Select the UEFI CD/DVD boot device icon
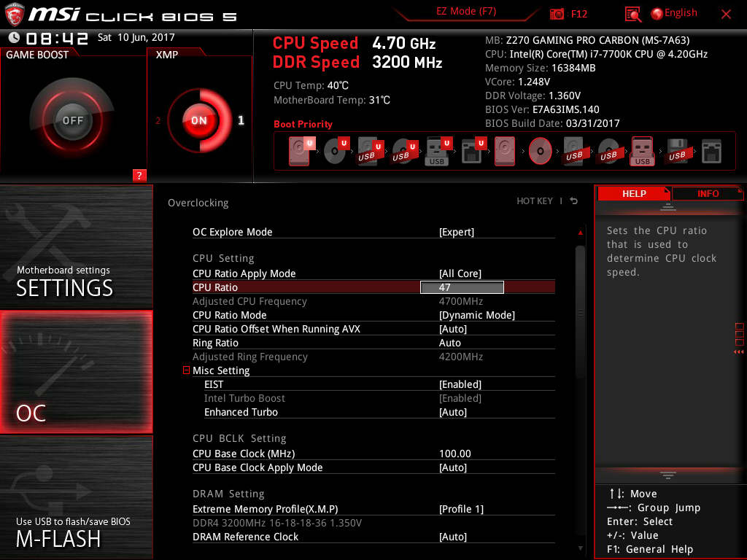Viewport: 747px width, 560px height. click(336, 151)
